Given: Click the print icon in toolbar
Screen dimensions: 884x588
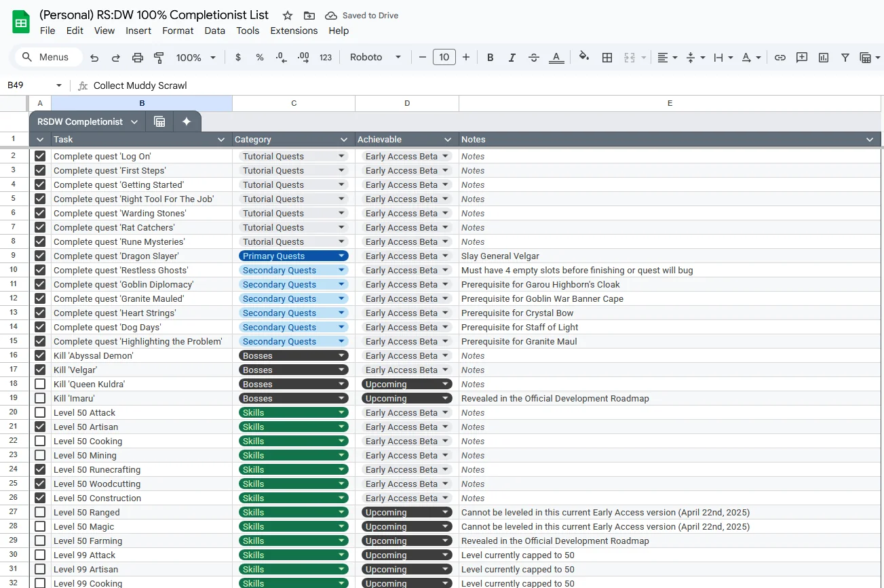Looking at the screenshot, I should pyautogui.click(x=138, y=58).
